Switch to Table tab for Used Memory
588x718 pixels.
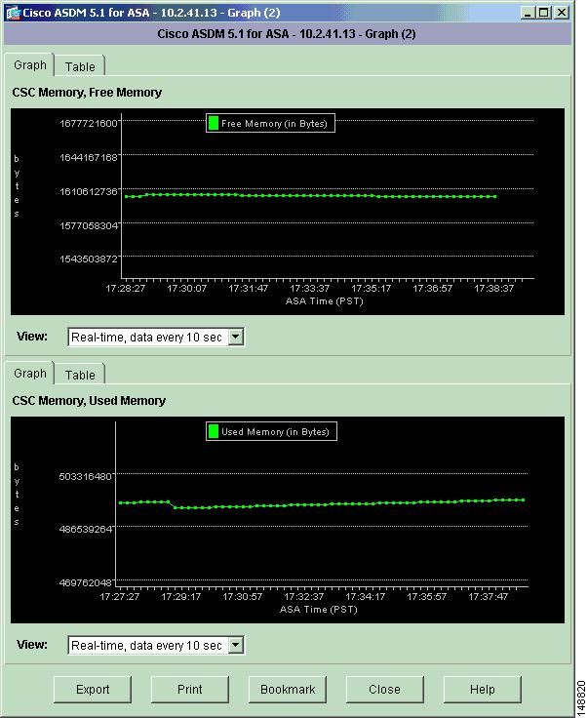pyautogui.click(x=80, y=375)
